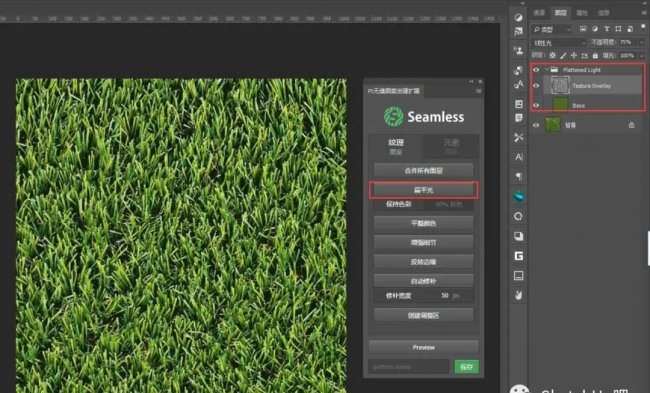Viewport: 650px width, 393px height.
Task: Click the 扁平光 button
Action: (423, 190)
